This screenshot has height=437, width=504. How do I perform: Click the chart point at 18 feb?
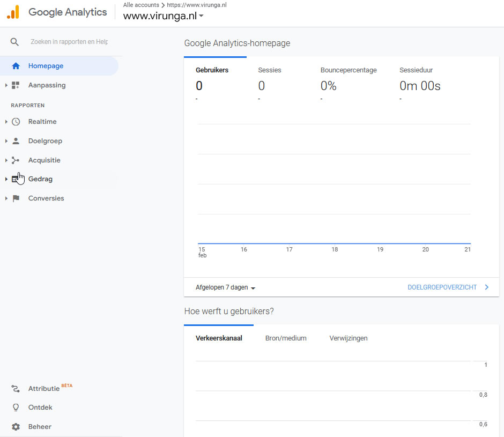click(x=335, y=243)
